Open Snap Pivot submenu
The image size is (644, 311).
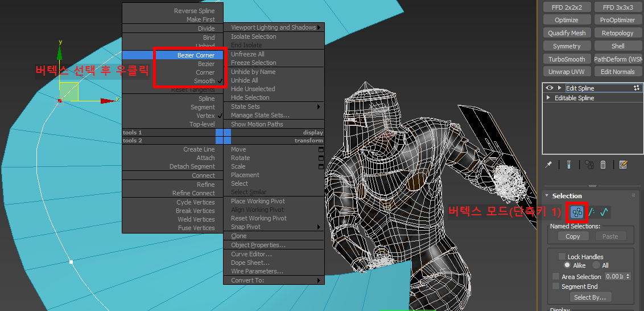274,227
